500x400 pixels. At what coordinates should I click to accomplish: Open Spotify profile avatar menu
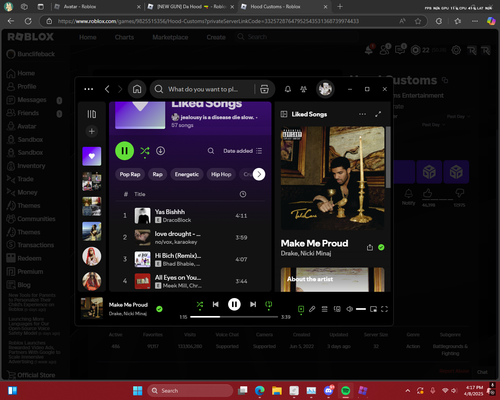(x=325, y=89)
